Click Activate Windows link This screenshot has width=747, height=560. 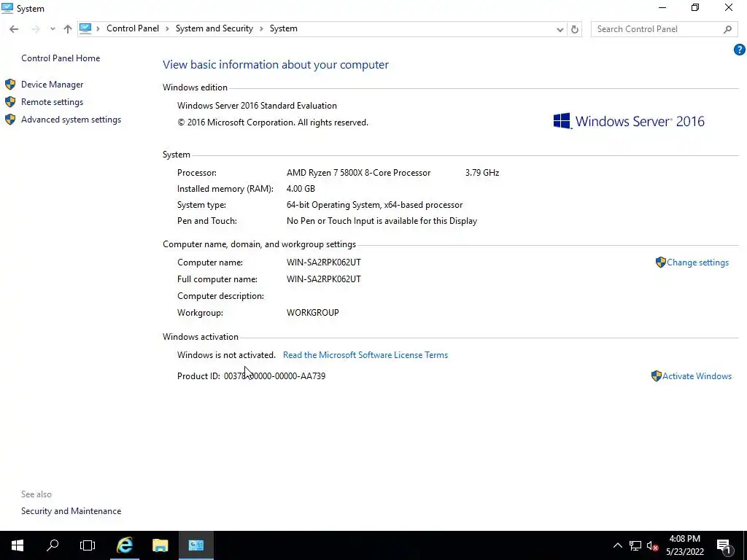697,376
